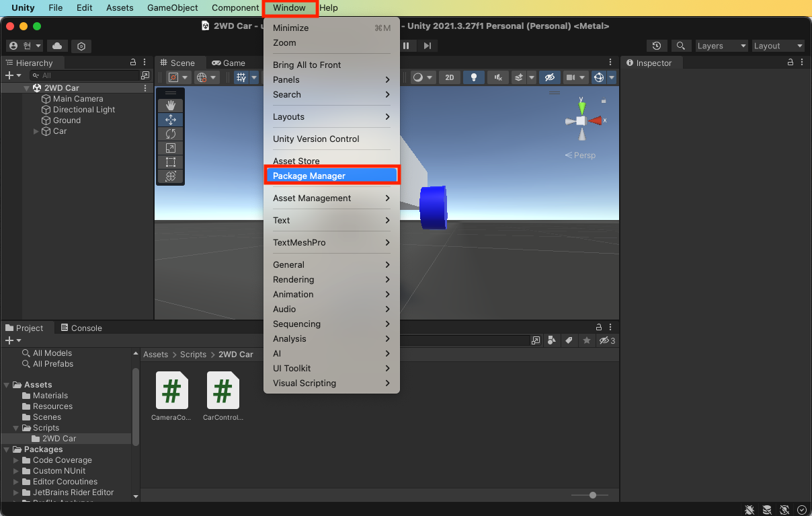Click the Scripts breadcrumb in Project
This screenshot has height=516, width=812.
coord(194,355)
